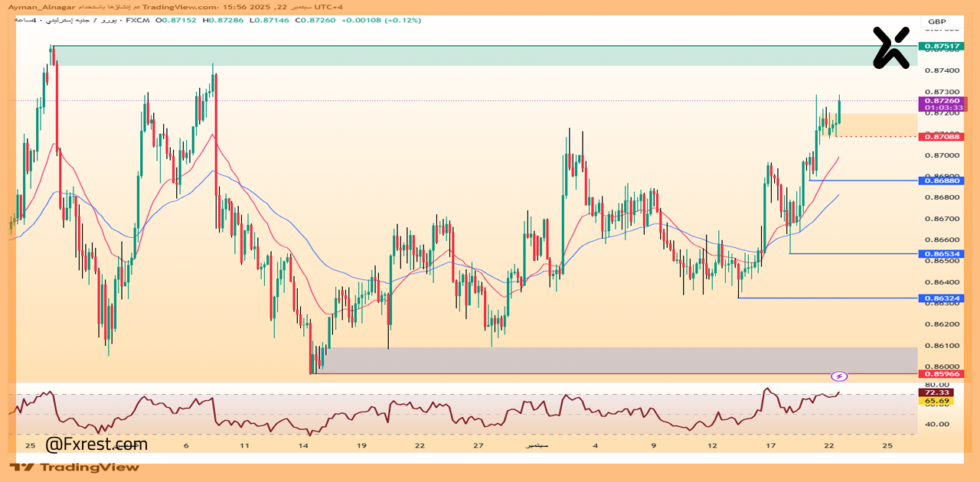
Task: Click the 0.87517 green price label
Action: point(942,47)
